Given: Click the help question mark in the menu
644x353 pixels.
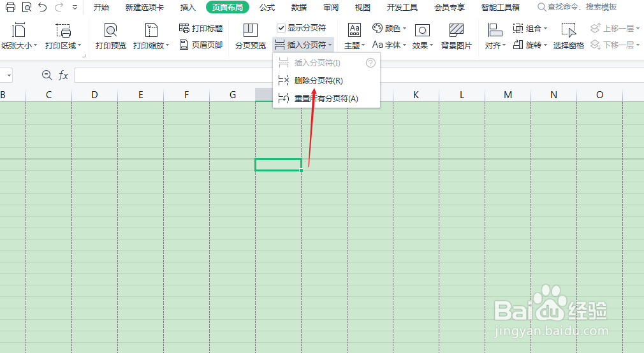Looking at the screenshot, I should pyautogui.click(x=370, y=63).
